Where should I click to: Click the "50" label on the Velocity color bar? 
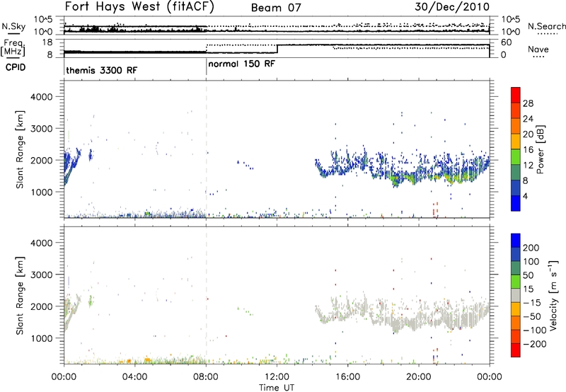coord(528,275)
